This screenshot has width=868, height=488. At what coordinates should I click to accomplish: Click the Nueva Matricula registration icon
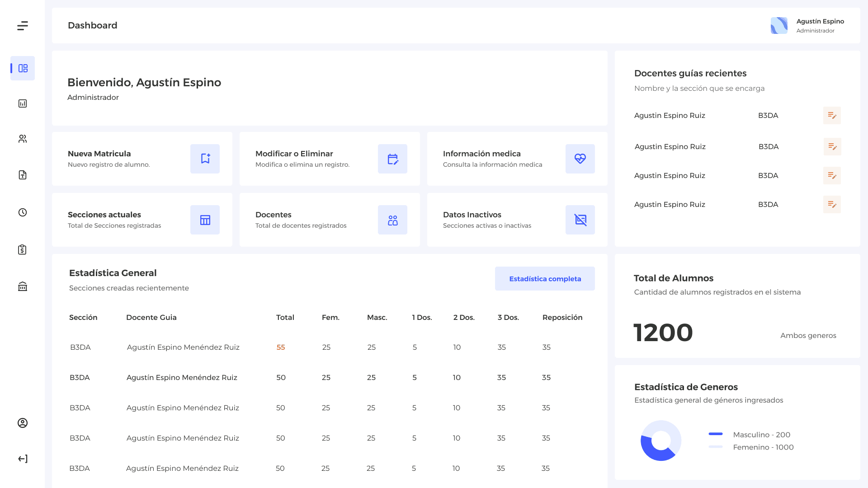click(205, 159)
